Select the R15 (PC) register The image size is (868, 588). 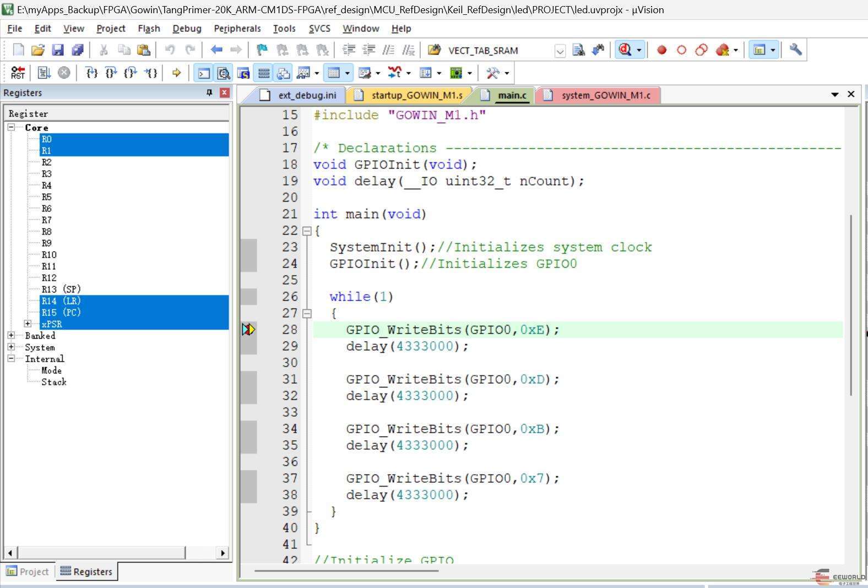point(134,312)
